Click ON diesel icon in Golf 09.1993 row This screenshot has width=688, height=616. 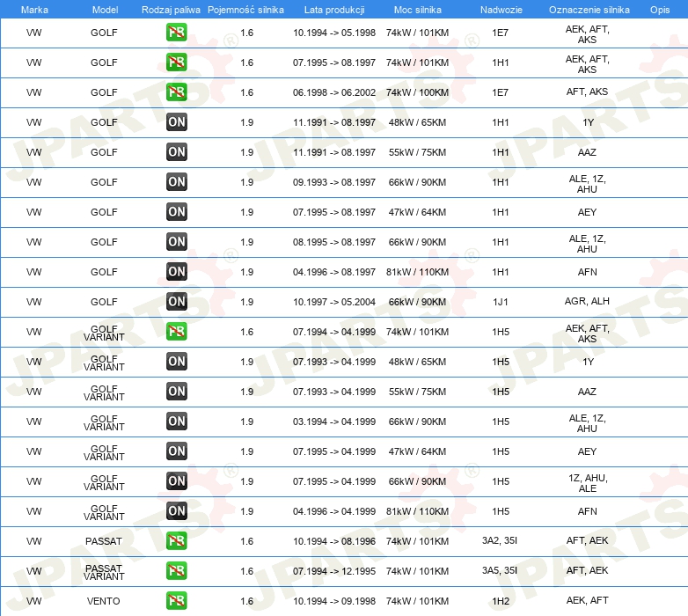tap(176, 181)
